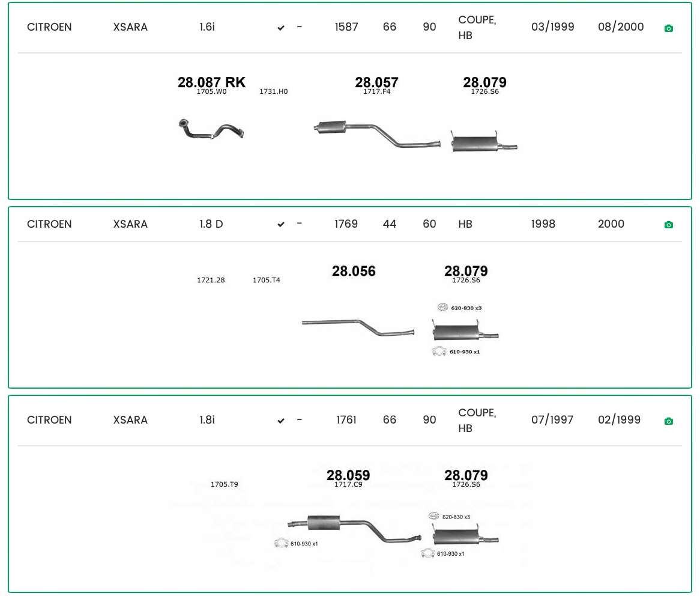Click the centre pipe image under 28.056
Screen dimensions: 700x596
coord(358,327)
